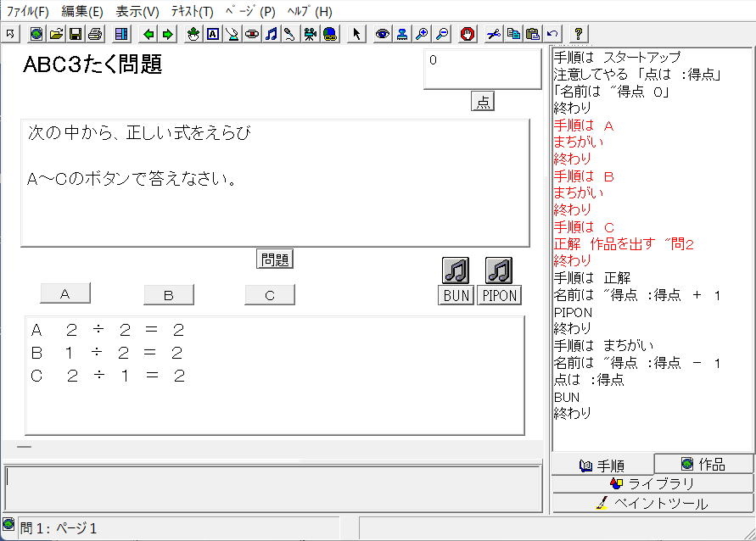Viewport: 756px width, 541px height.
Task: Click the line 点は :得点
Action: [589, 380]
